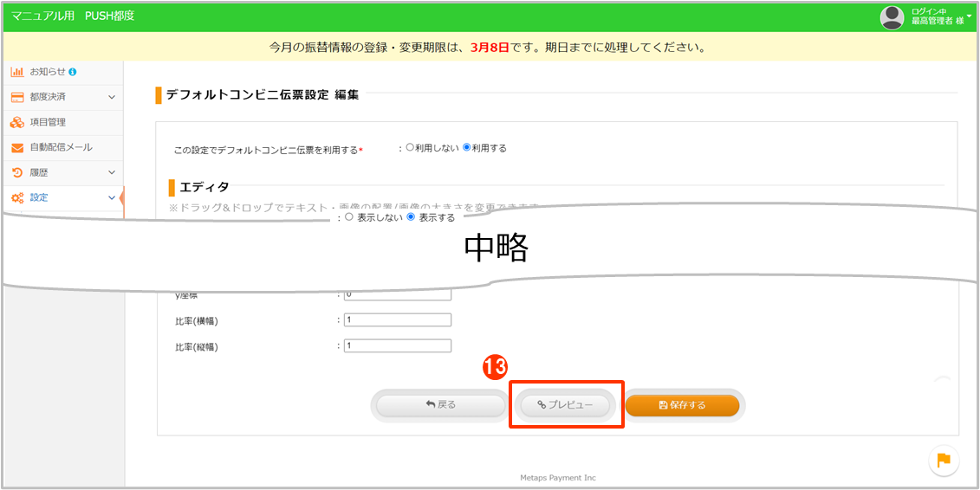The width and height of the screenshot is (980, 490).
Task: Click the blue info icon beside お知らせ
Action: 73,72
